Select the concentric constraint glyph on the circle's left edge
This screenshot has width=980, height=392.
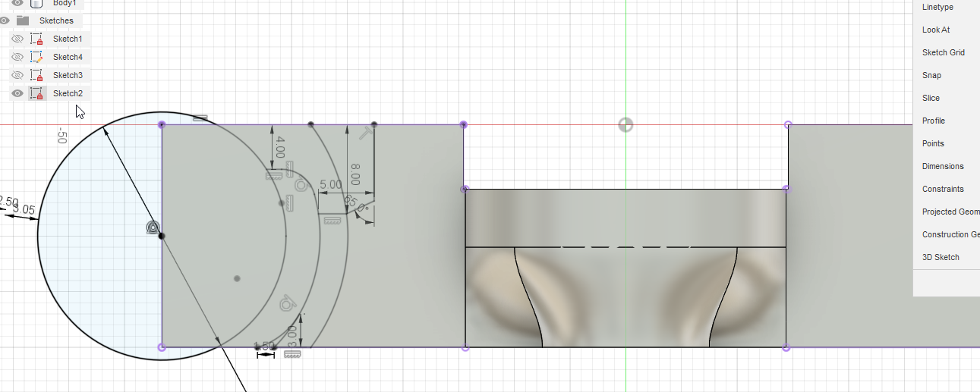pyautogui.click(x=153, y=227)
